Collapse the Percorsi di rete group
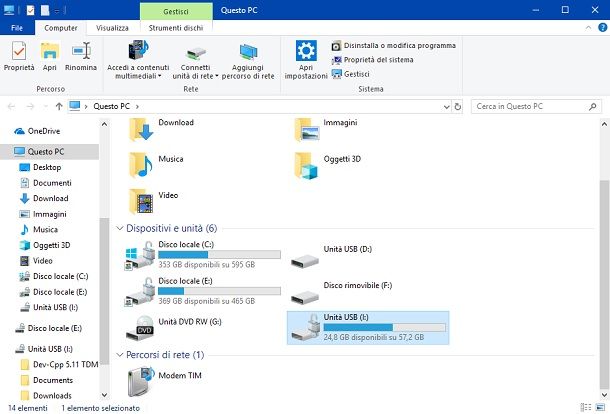Viewport: 610px width, 414px height. pos(120,355)
